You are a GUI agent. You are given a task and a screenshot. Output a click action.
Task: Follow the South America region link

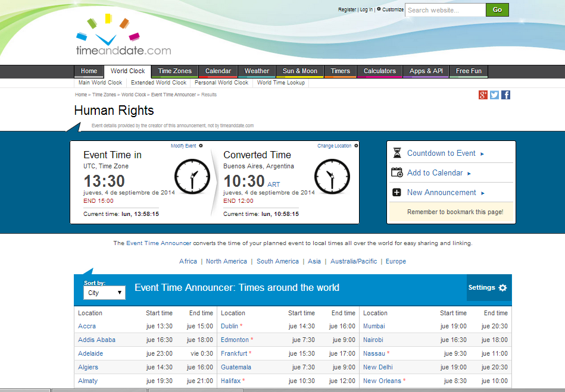[x=277, y=261]
